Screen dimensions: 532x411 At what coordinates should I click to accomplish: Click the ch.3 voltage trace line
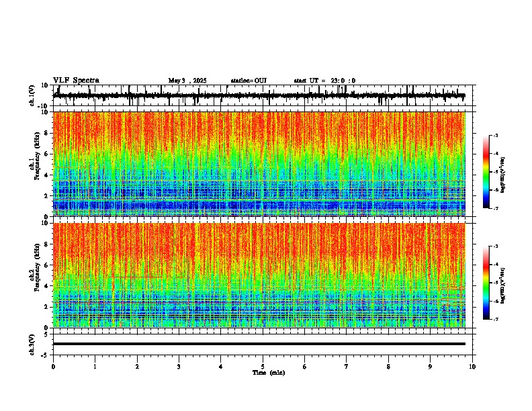point(259,344)
